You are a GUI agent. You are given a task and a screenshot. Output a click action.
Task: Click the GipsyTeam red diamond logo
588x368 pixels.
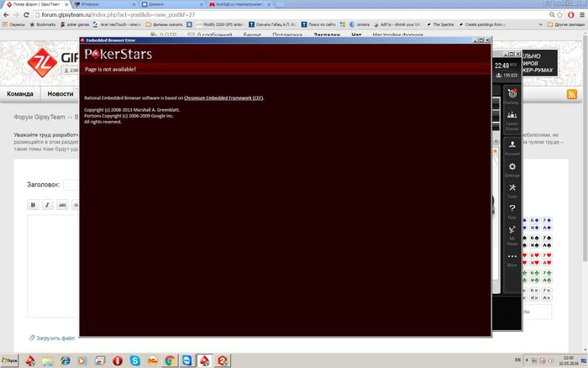pyautogui.click(x=42, y=62)
